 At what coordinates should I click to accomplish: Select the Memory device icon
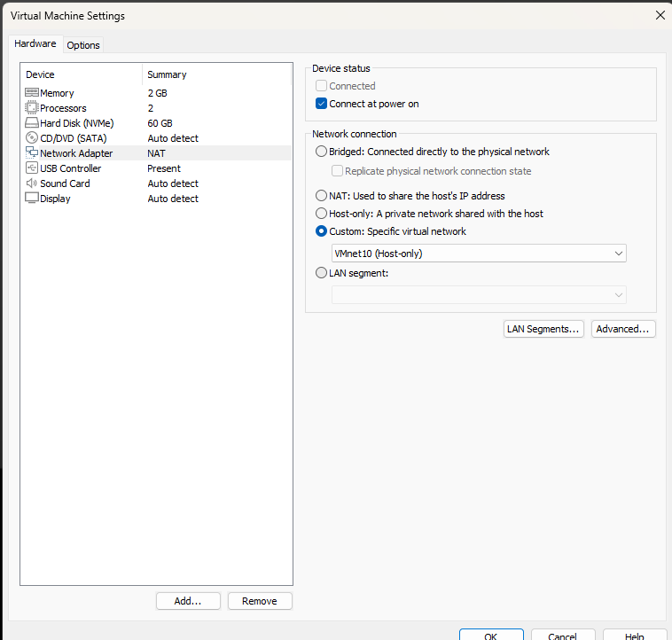pos(32,93)
